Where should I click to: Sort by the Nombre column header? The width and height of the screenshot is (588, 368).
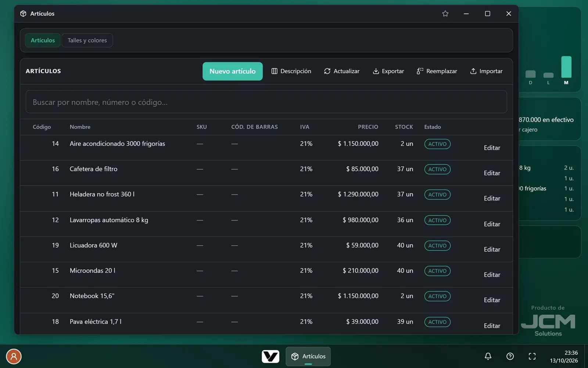(80, 127)
